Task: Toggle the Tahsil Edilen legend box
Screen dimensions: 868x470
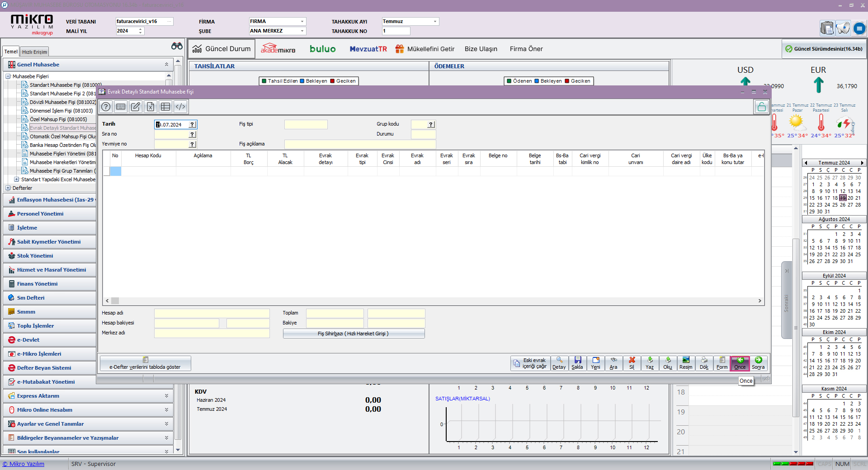Action: tap(264, 81)
